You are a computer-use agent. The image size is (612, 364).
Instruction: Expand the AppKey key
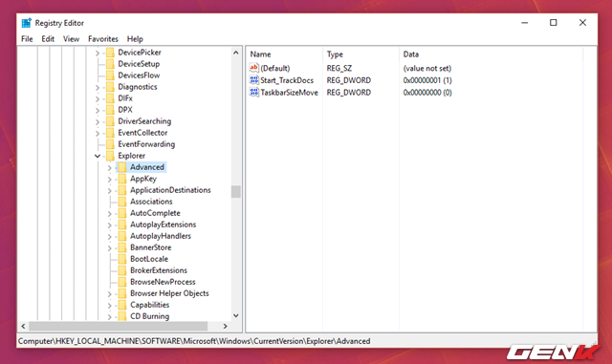tap(110, 180)
